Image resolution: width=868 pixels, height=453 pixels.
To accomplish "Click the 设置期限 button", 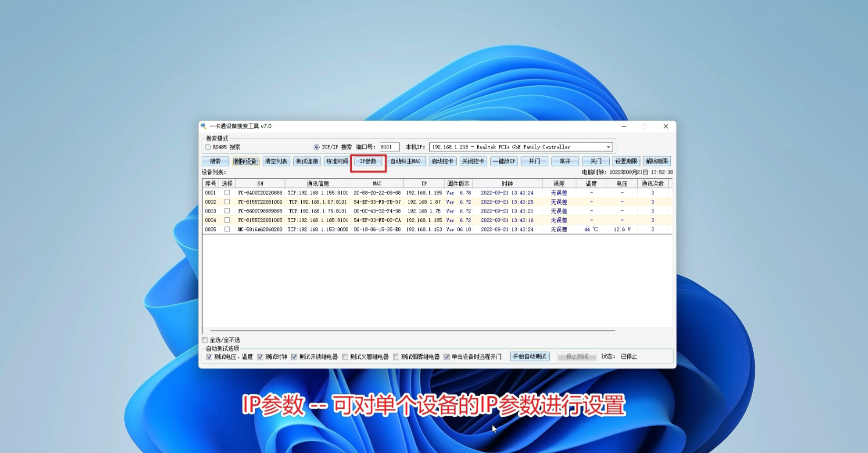I will tap(626, 162).
